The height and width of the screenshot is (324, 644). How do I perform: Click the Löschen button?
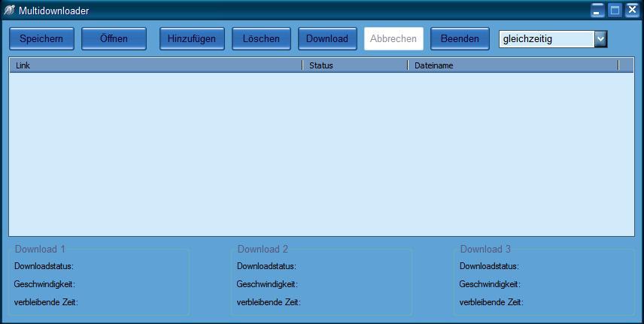(x=261, y=39)
